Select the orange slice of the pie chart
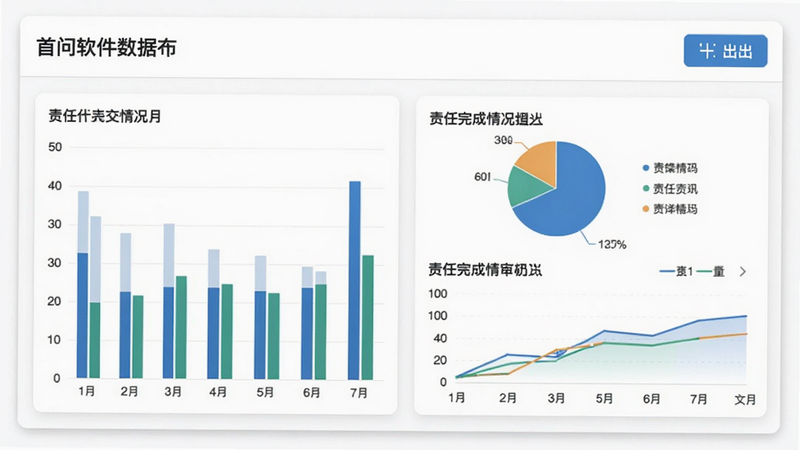Viewport: 800px width, 450px height. [x=540, y=162]
